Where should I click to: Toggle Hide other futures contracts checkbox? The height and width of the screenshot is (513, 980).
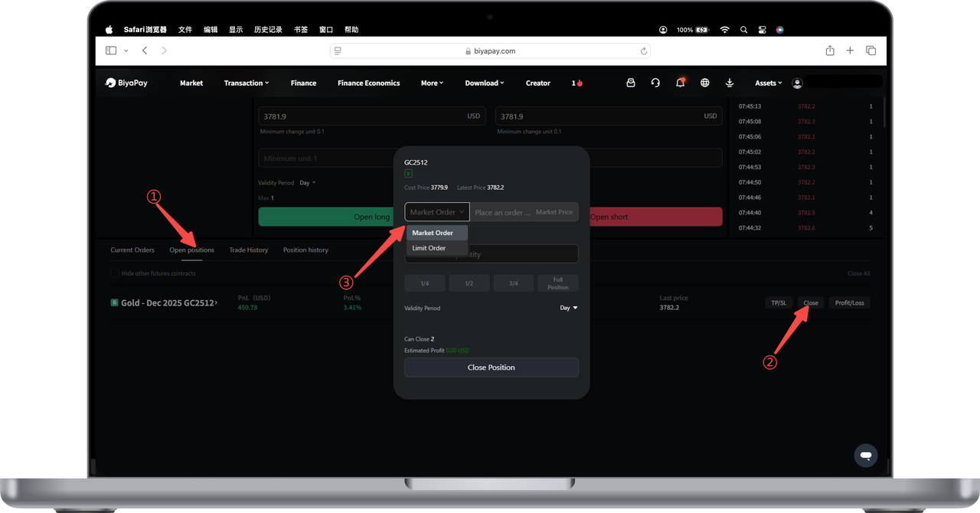115,273
